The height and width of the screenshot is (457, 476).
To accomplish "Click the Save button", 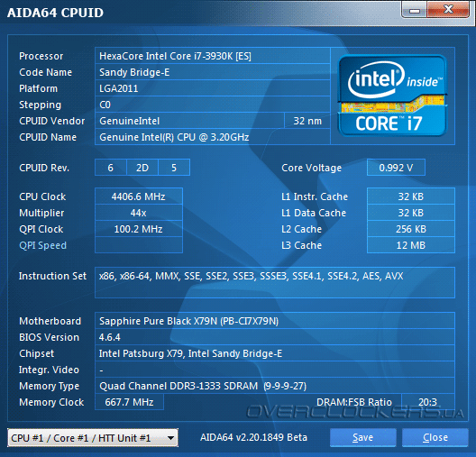I will [362, 437].
